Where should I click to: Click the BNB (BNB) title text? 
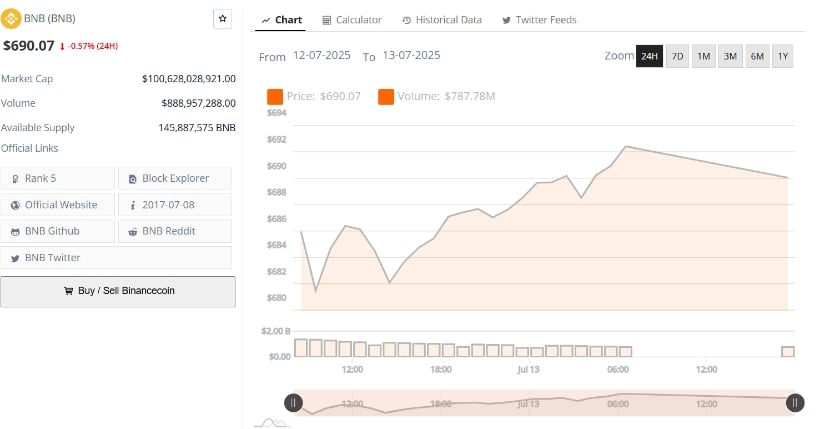coord(49,18)
